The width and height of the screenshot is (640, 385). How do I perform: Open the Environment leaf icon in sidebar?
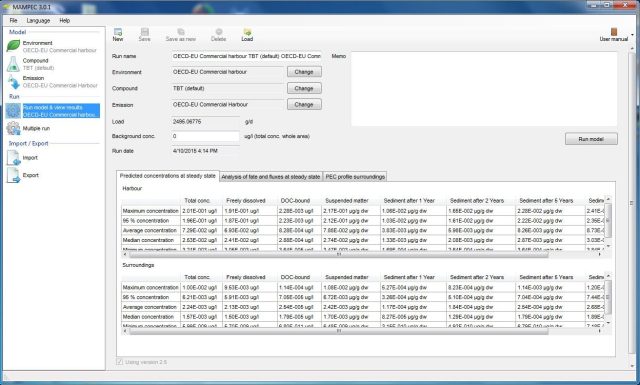13,46
